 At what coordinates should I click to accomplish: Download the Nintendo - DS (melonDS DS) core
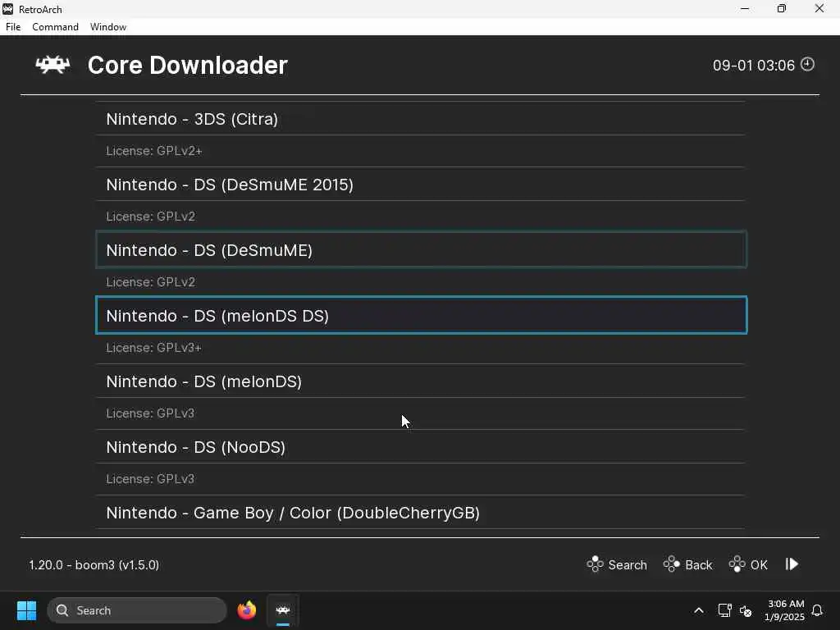[x=421, y=316]
